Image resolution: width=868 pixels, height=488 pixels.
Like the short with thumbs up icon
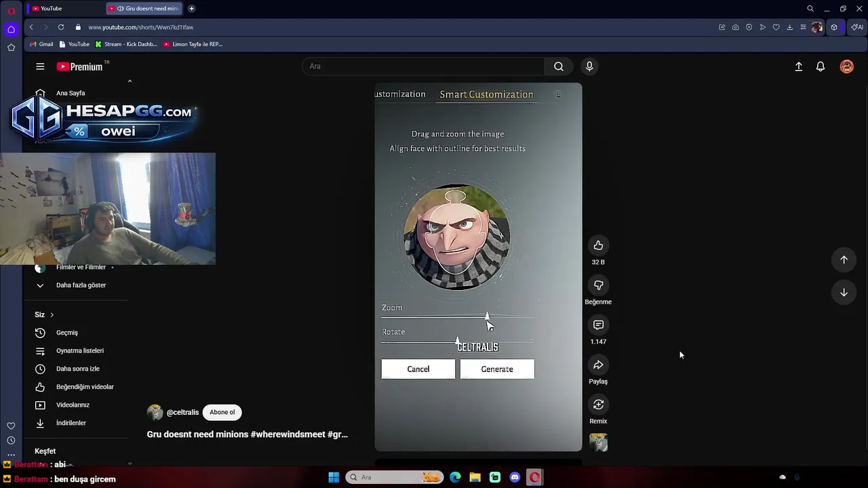[598, 245]
